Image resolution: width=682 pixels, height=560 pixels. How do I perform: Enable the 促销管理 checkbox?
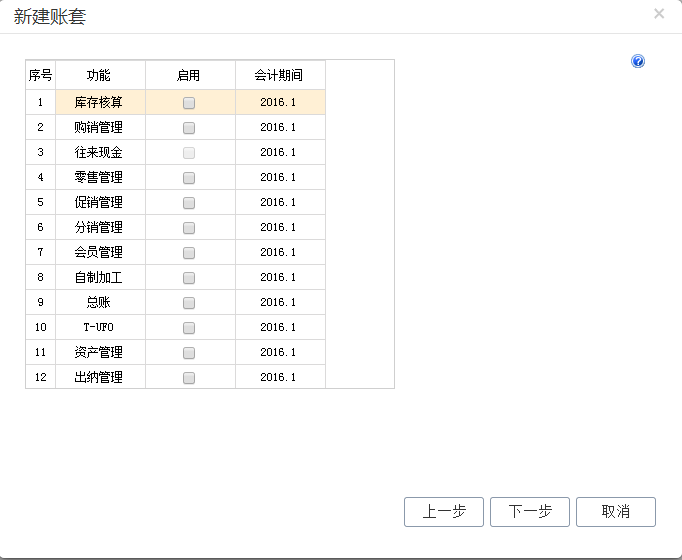pyautogui.click(x=189, y=203)
